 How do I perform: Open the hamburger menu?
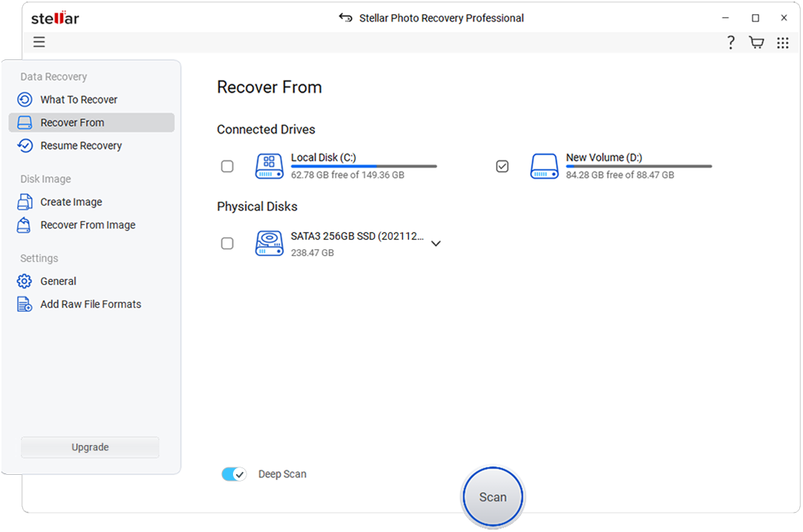(39, 42)
